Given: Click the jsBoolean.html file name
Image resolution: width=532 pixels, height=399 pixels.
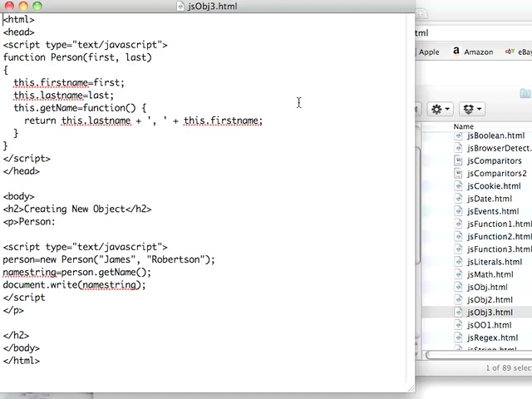Looking at the screenshot, I should coord(495,135).
